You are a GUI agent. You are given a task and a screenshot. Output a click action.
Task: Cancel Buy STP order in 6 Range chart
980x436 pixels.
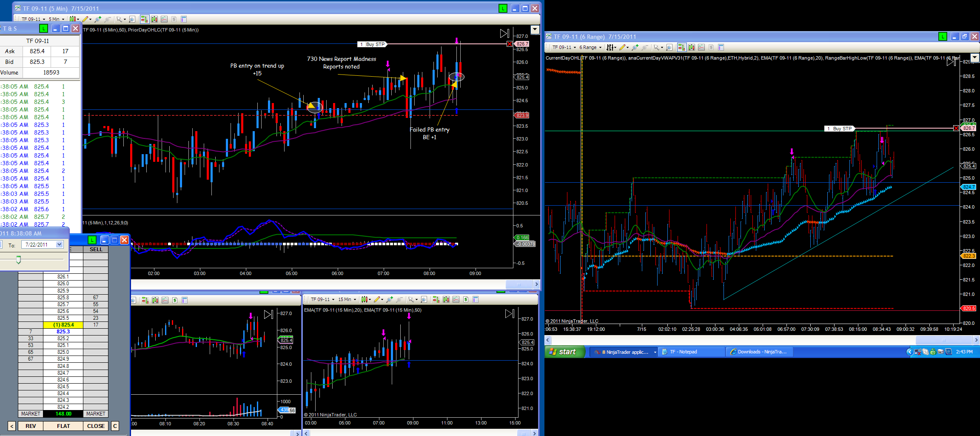[956, 128]
